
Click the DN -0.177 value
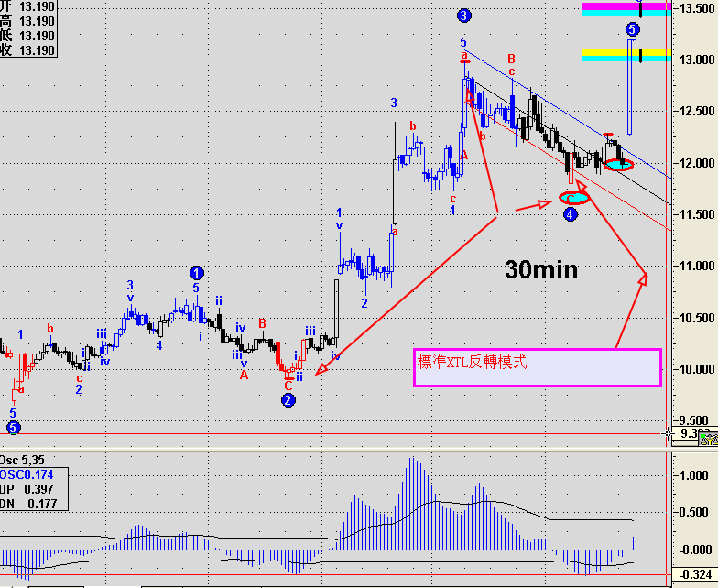coord(28,504)
